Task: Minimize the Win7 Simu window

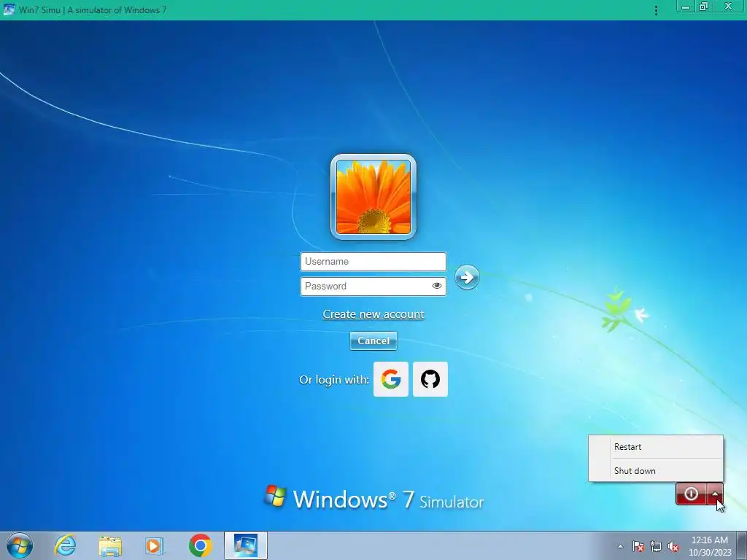Action: (686, 7)
